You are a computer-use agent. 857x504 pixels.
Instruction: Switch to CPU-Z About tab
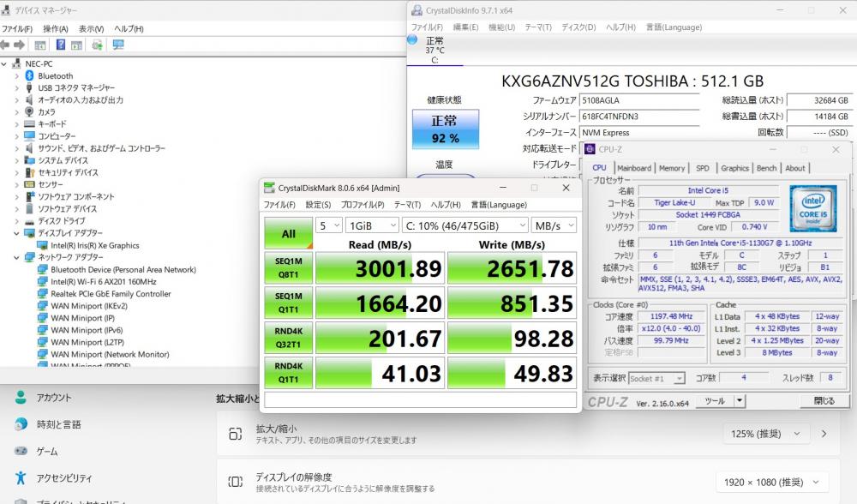[794, 168]
